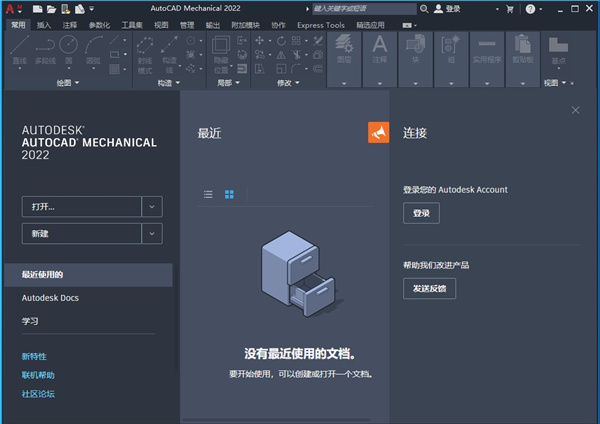Click the 发送反馈 feedback button

click(429, 288)
